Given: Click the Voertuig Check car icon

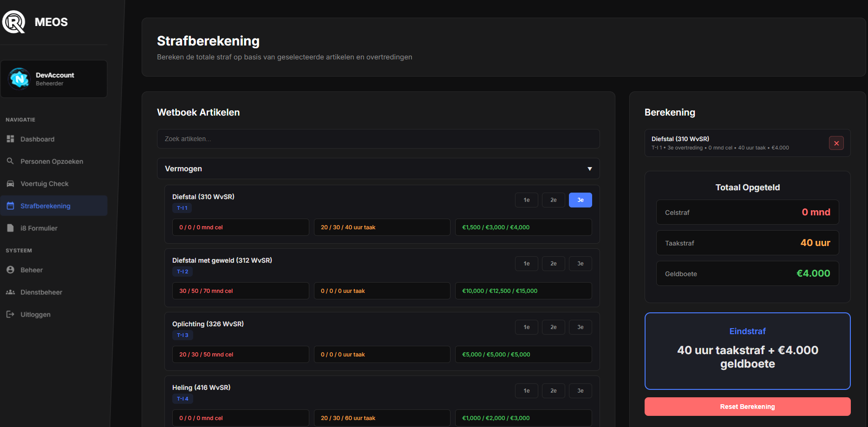Looking at the screenshot, I should pos(10,183).
